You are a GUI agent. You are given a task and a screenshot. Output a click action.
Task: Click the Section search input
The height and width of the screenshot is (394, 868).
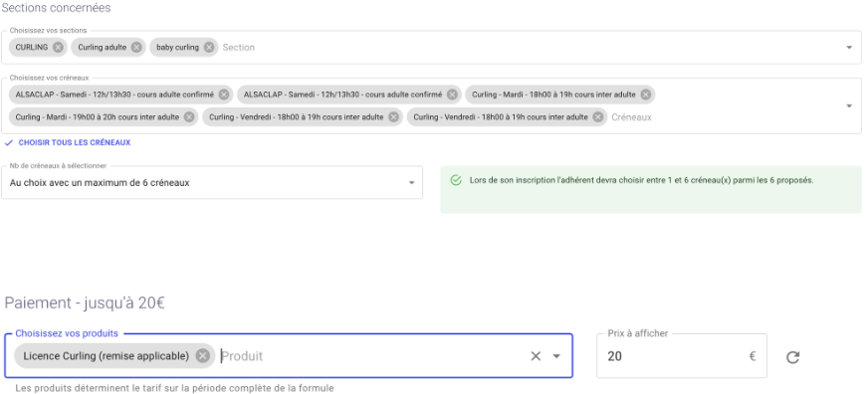[x=239, y=48]
